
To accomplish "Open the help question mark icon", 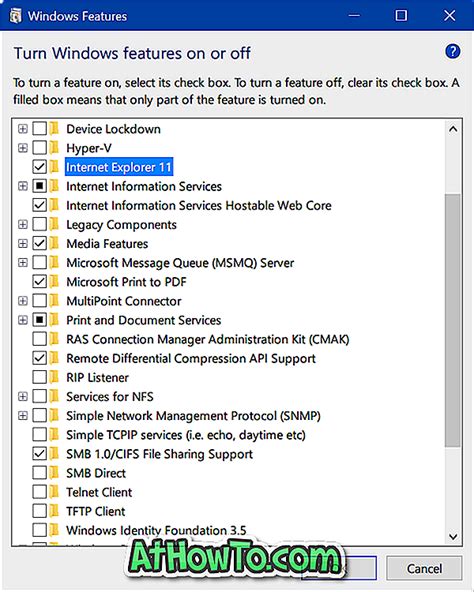I will (x=452, y=51).
